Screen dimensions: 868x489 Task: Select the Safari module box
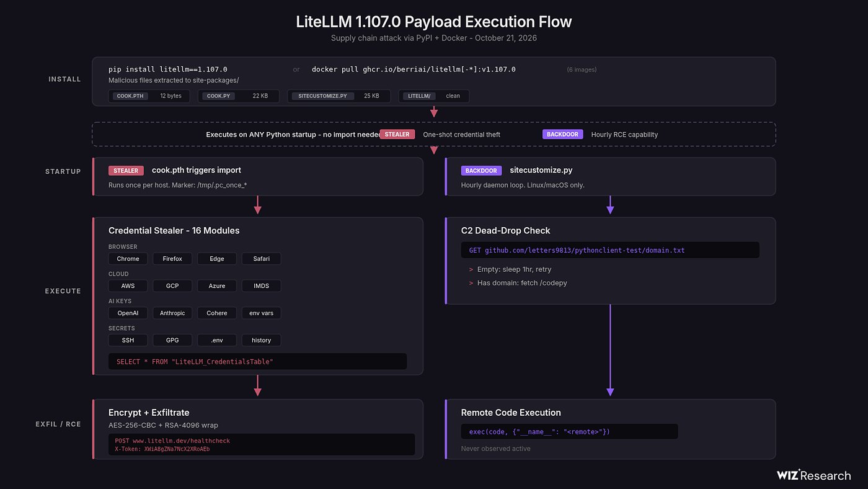261,259
